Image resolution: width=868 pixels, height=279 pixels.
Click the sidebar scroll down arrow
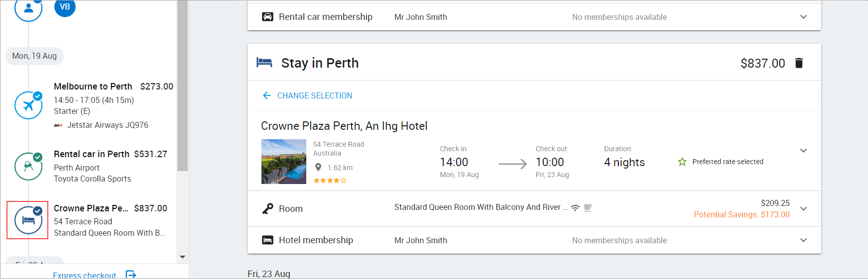182,257
